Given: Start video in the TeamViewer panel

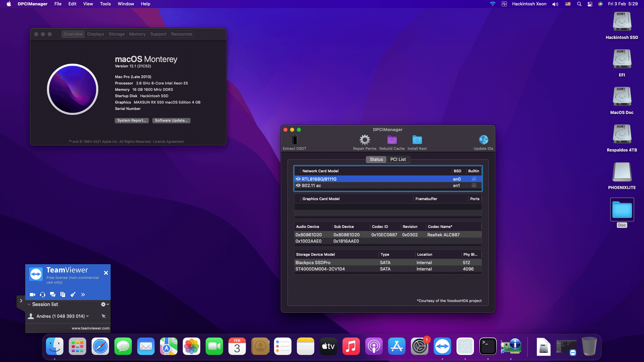Looking at the screenshot, I should (x=33, y=295).
